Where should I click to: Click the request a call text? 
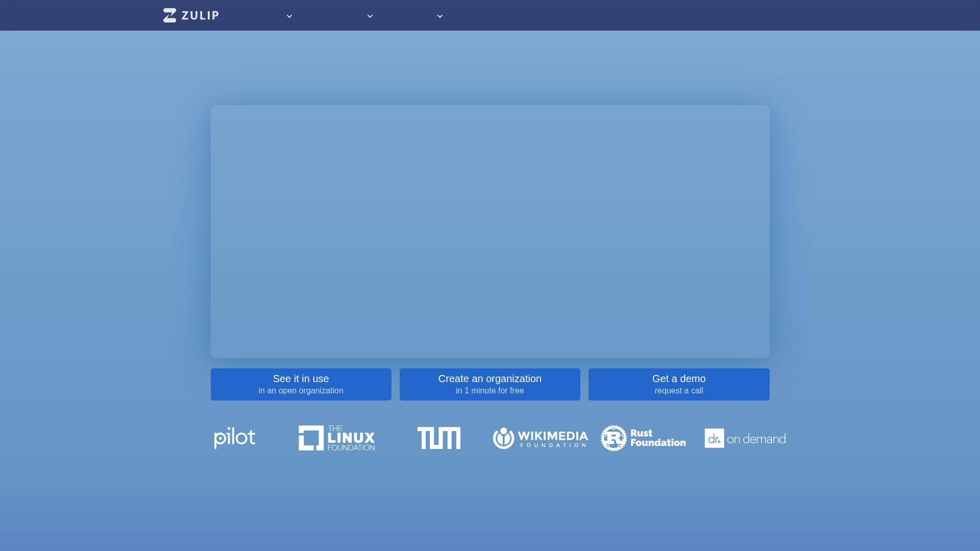click(679, 390)
